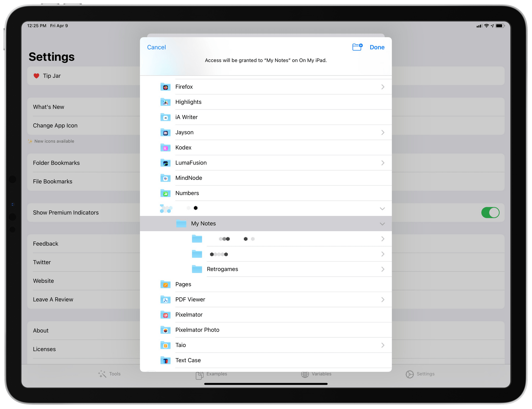Image resolution: width=532 pixels, height=409 pixels.
Task: Tap the Wi-Fi status icon
Action: [486, 26]
